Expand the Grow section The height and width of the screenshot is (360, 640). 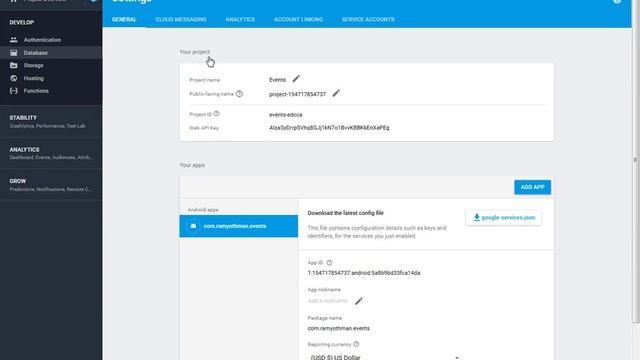(x=51, y=184)
